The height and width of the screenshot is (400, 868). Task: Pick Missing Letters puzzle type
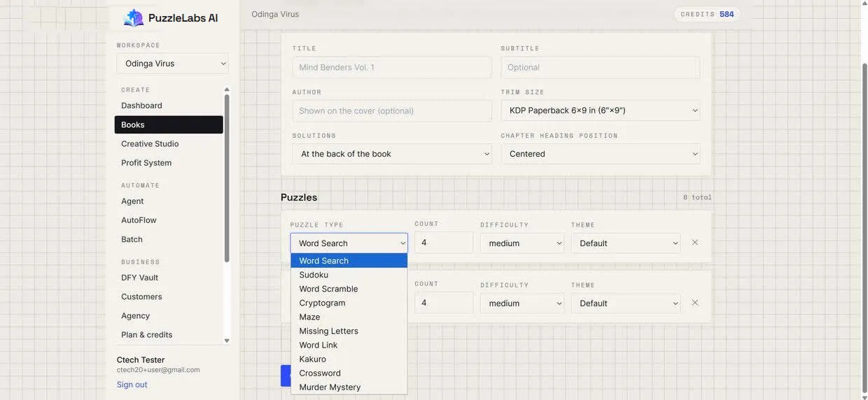[x=349, y=331]
